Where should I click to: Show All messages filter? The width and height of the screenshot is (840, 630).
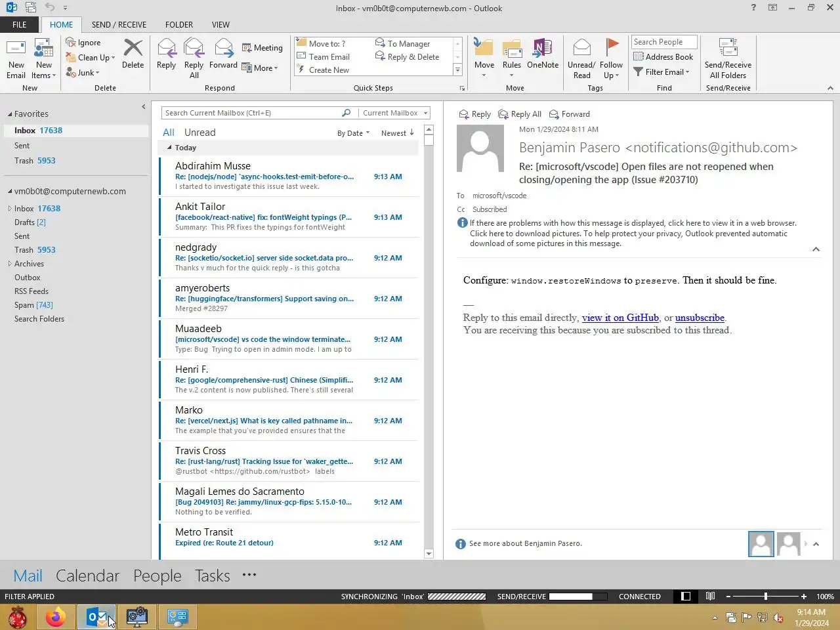pos(169,133)
